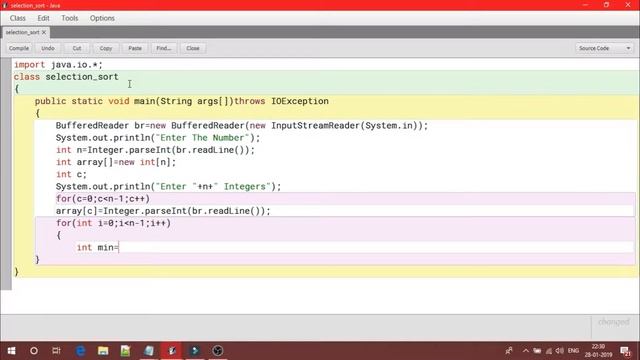Click the editor toolbar Close button
The width and height of the screenshot is (640, 360).
point(193,48)
